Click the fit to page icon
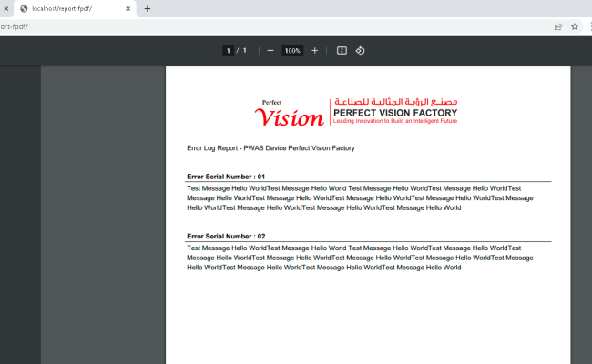The height and width of the screenshot is (364, 592). [x=342, y=51]
